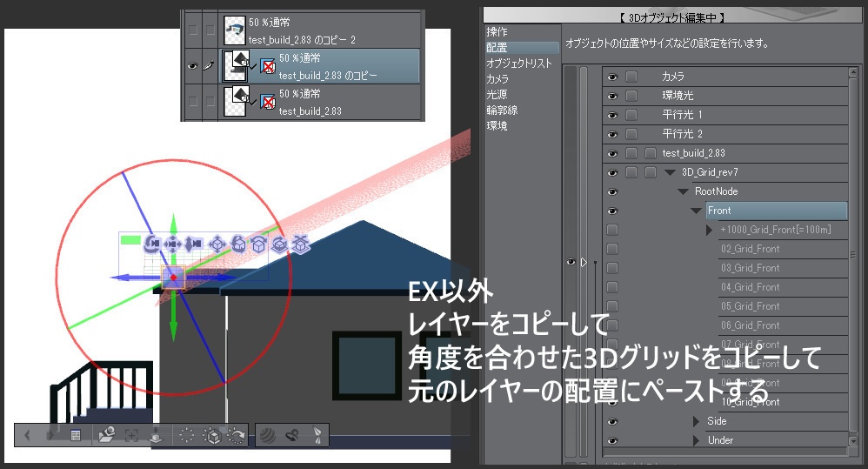Open the object list icon in launcher
The height and width of the screenshot is (469, 868).
[76, 436]
